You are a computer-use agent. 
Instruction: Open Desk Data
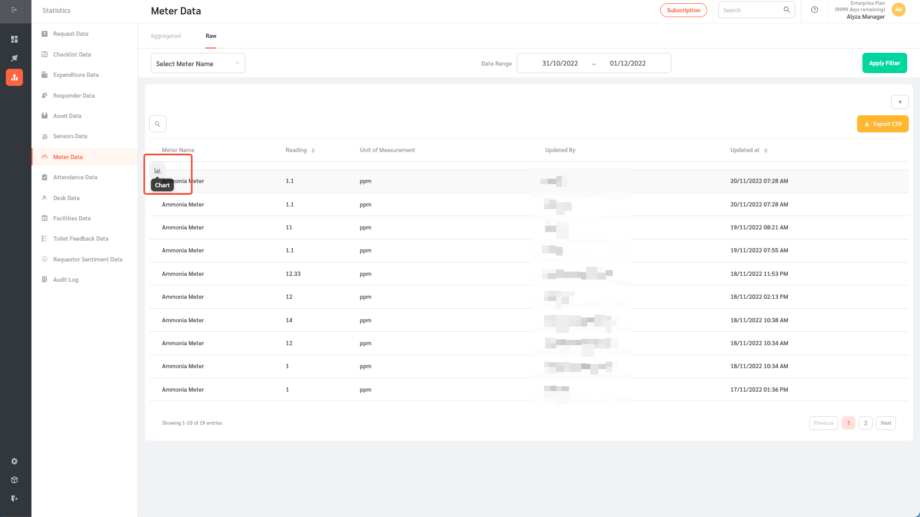coord(66,198)
